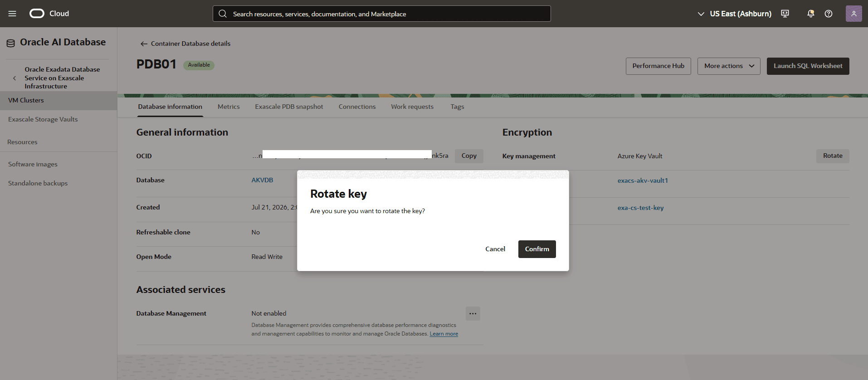The height and width of the screenshot is (380, 868).
Task: Click the Container Database details breadcrumb
Action: (190, 44)
